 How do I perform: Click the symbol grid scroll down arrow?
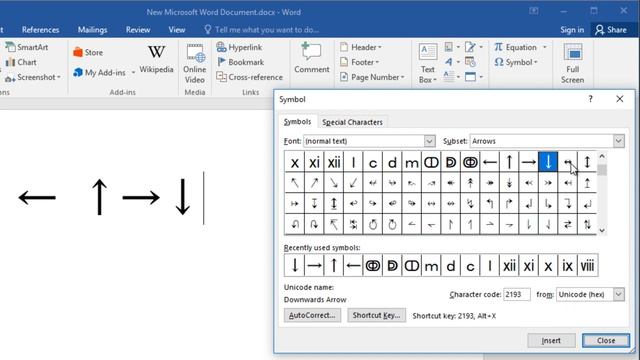pyautogui.click(x=602, y=231)
